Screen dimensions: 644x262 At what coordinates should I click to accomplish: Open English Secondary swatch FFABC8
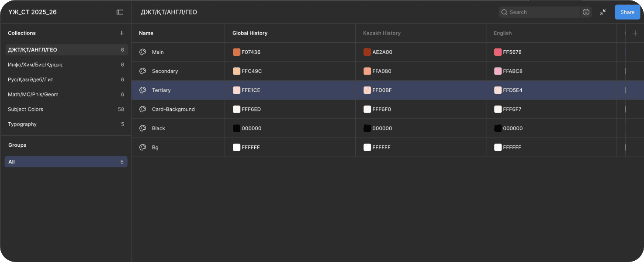[498, 71]
